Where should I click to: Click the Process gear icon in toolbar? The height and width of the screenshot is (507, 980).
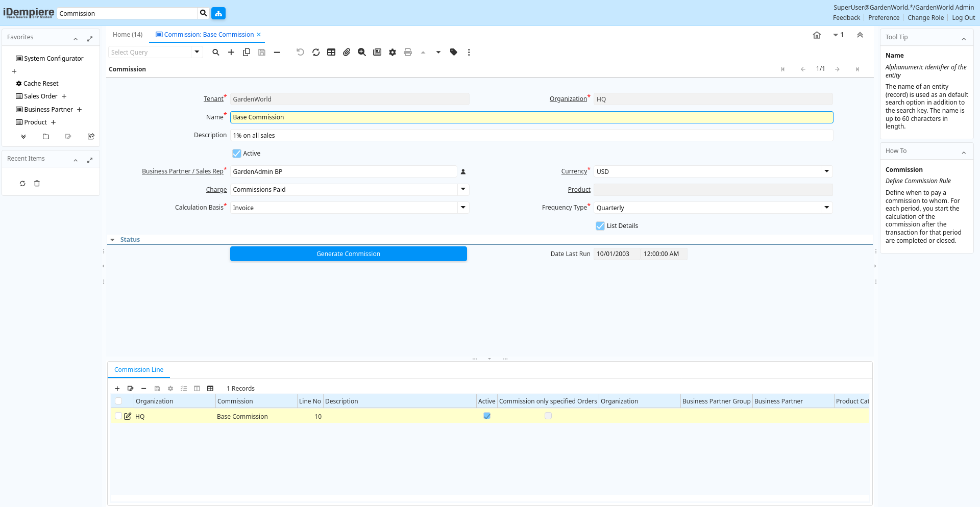click(393, 52)
